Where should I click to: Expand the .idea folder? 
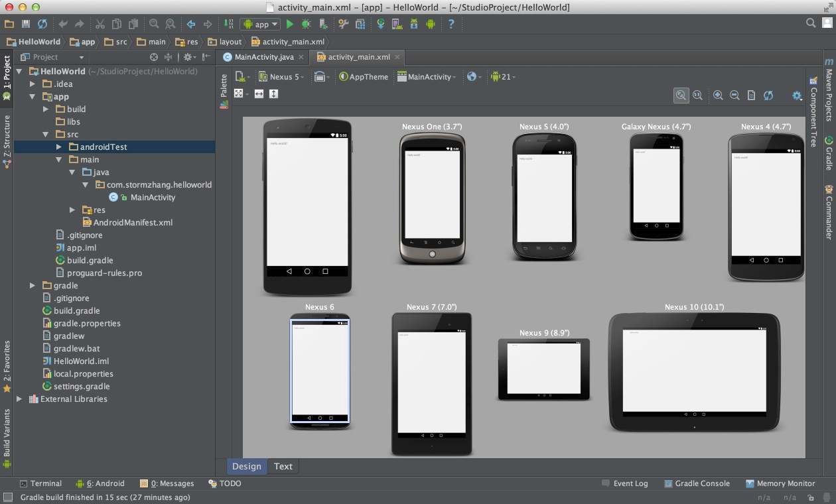[x=33, y=84]
